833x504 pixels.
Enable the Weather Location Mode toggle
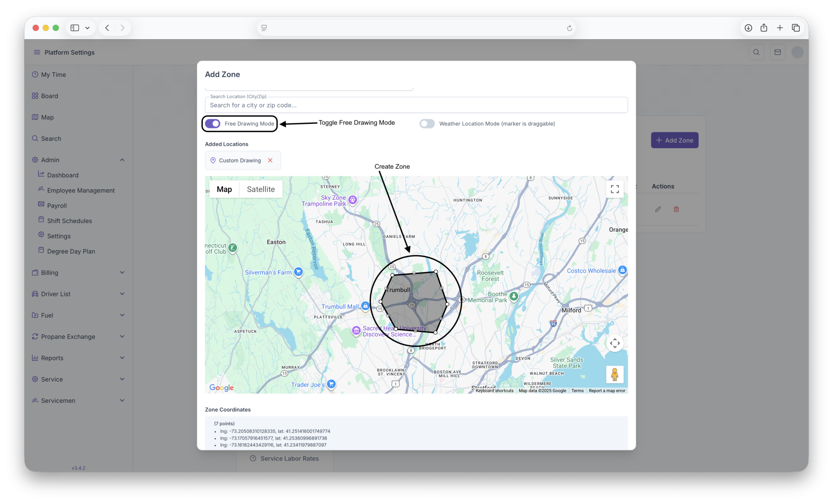coord(427,124)
